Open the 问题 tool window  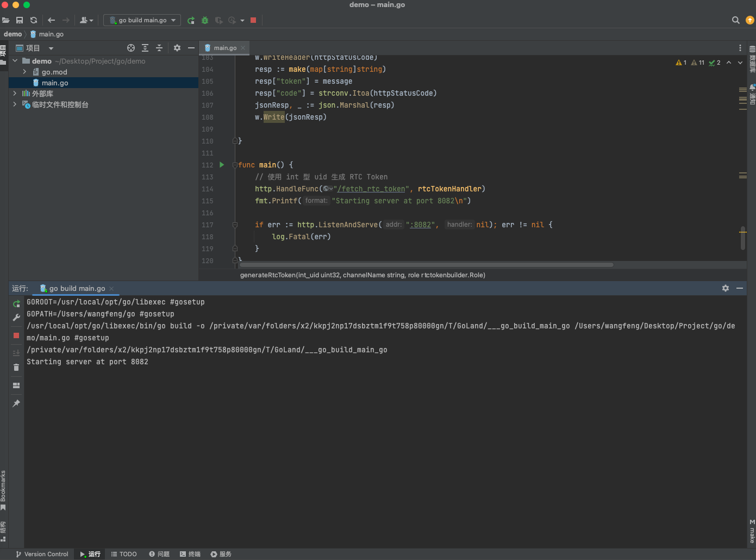click(x=159, y=554)
